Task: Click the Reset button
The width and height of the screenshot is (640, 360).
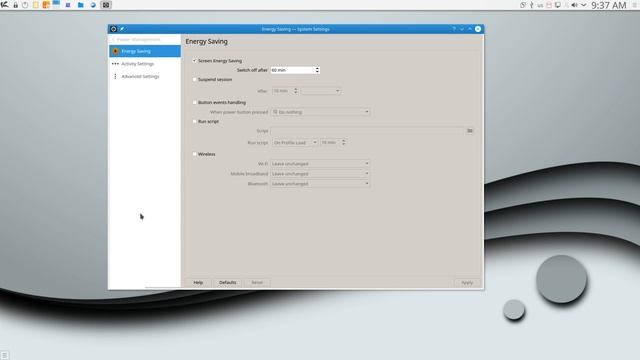Action: (257, 282)
